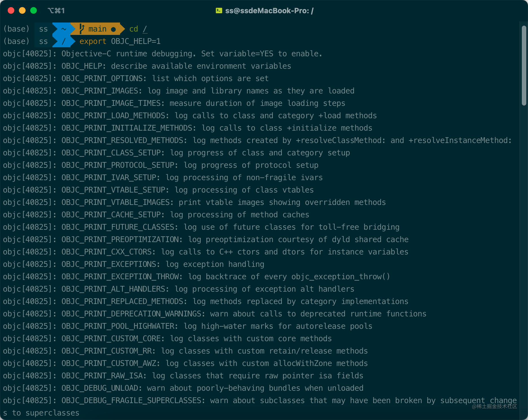The width and height of the screenshot is (528, 420).
Task: Click 'allocWithZone methods' text
Action: (320, 363)
